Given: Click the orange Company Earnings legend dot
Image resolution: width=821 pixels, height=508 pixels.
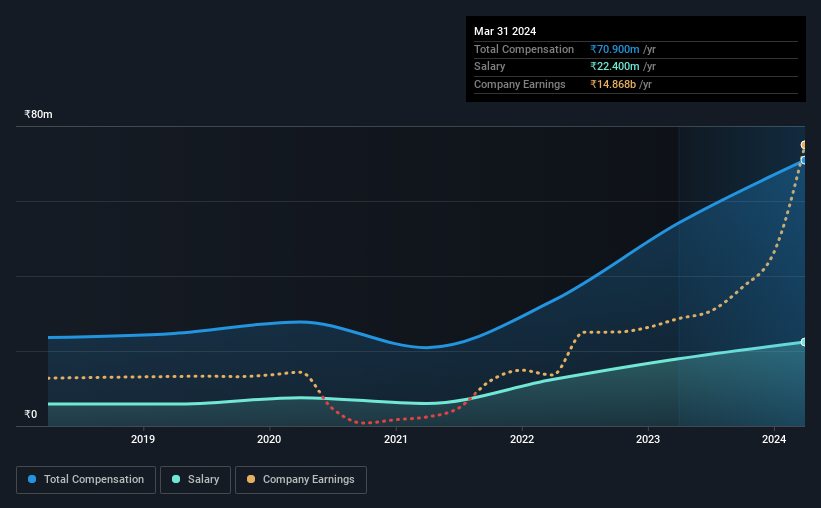Looking at the screenshot, I should 251,479.
